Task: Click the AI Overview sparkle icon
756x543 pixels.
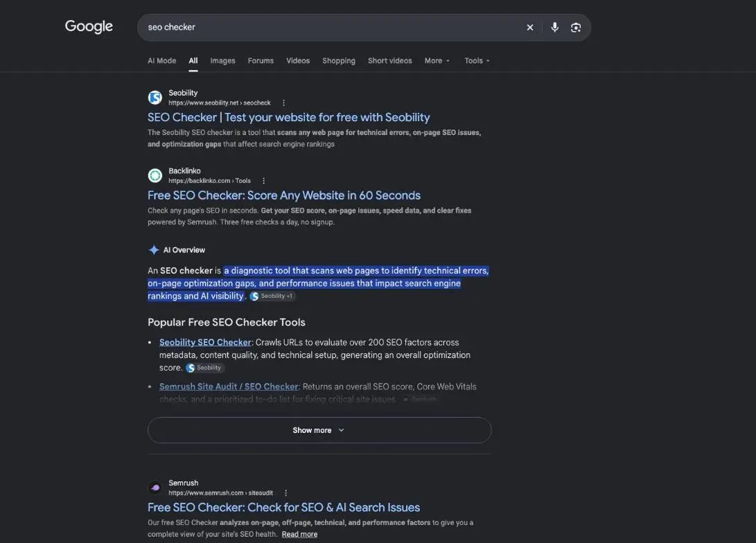Action: (153, 249)
